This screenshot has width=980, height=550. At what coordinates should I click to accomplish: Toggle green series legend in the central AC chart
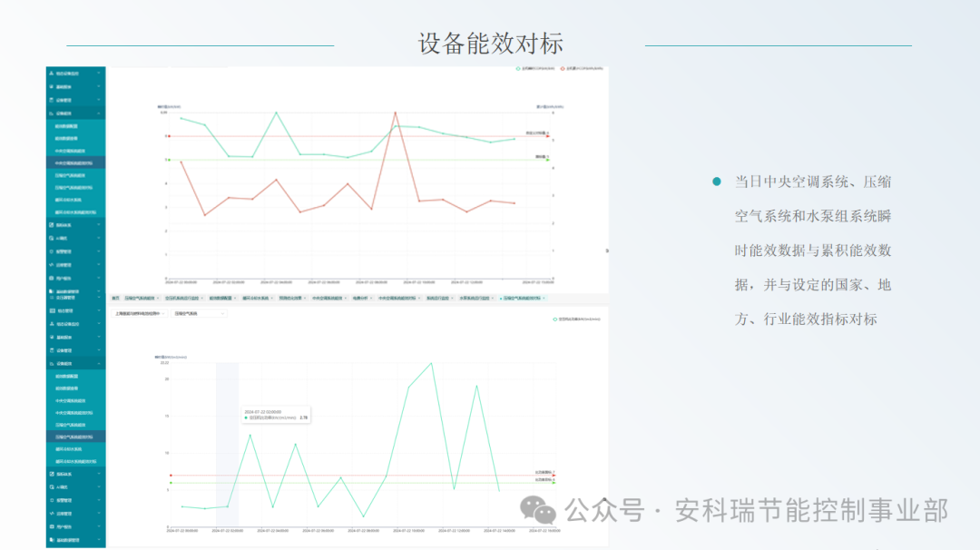tap(535, 68)
